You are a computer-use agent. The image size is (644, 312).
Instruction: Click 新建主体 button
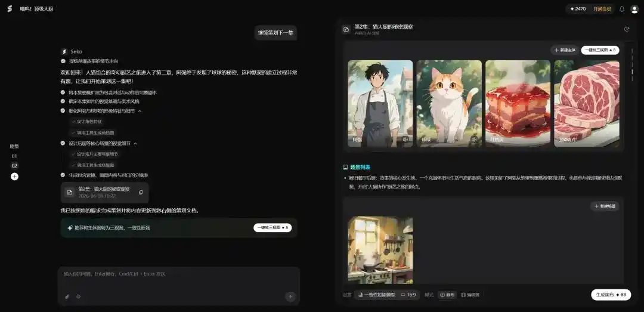[565, 50]
